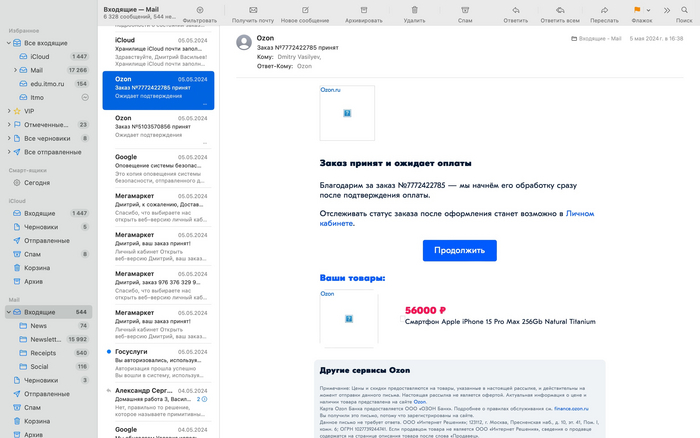
Task: Open Александр Серг... homework message
Action: (158, 402)
